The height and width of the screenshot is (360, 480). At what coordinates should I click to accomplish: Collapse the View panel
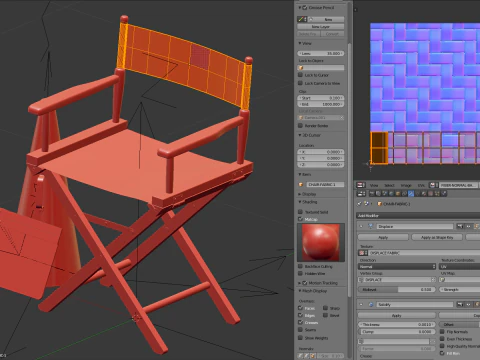click(299, 43)
